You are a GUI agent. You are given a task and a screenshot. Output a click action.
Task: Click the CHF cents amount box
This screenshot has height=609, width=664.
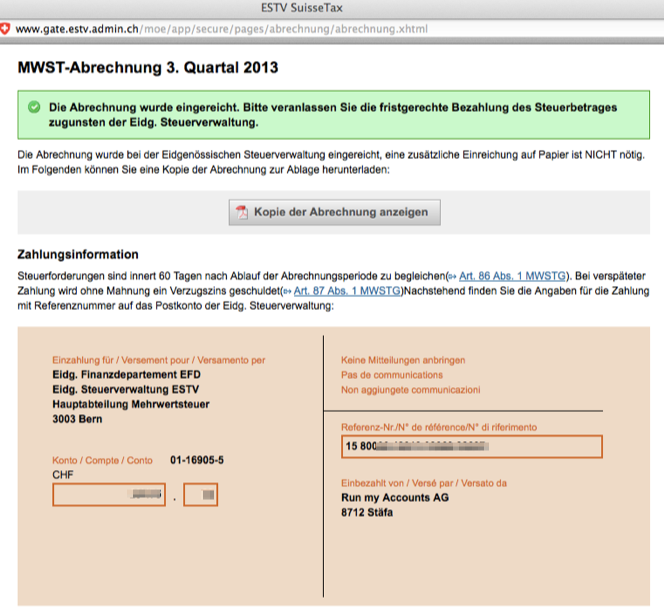click(201, 495)
